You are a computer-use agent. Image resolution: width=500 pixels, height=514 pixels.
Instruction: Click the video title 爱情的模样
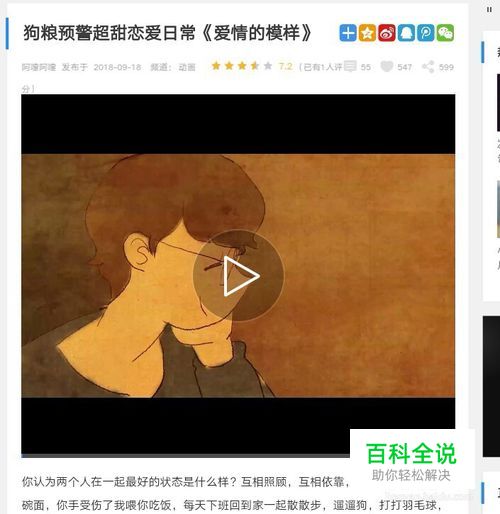(x=257, y=33)
